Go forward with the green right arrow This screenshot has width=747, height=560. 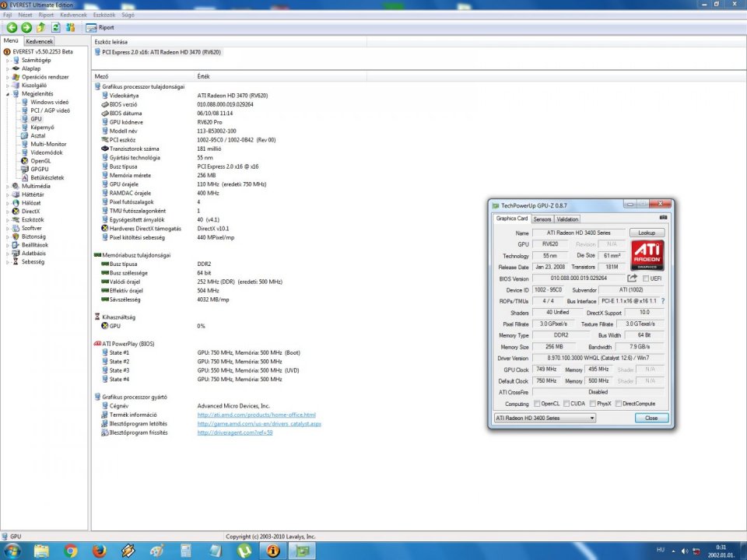26,28
